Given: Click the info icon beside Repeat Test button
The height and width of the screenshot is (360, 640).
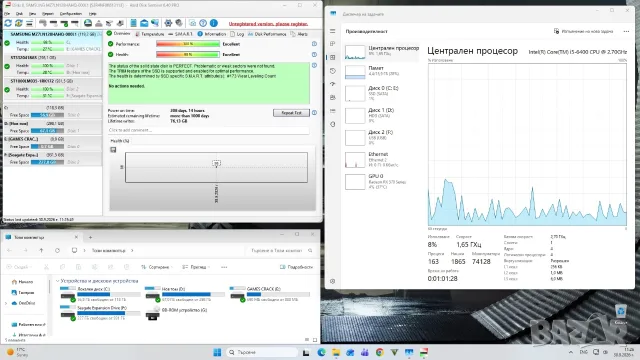Looking at the screenshot, I should tap(314, 113).
